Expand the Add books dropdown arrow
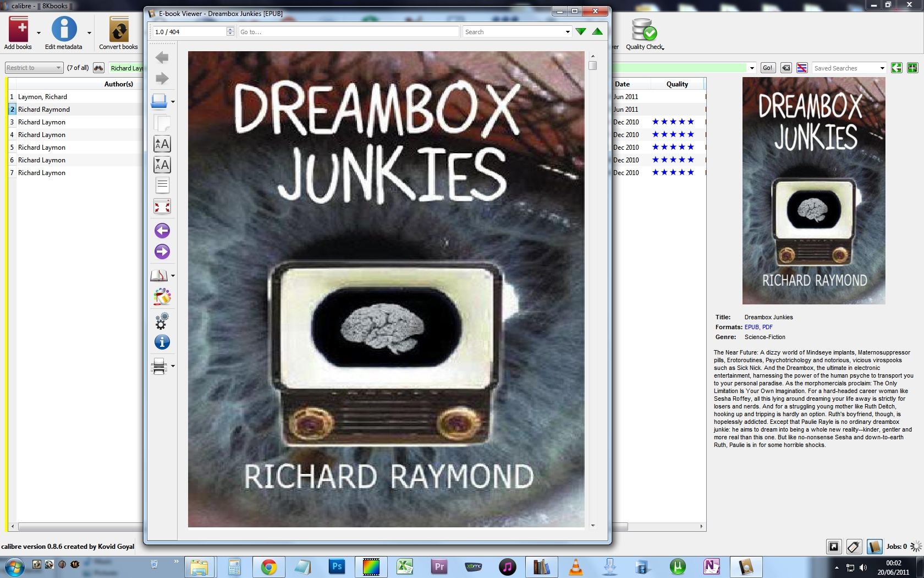 tap(38, 33)
